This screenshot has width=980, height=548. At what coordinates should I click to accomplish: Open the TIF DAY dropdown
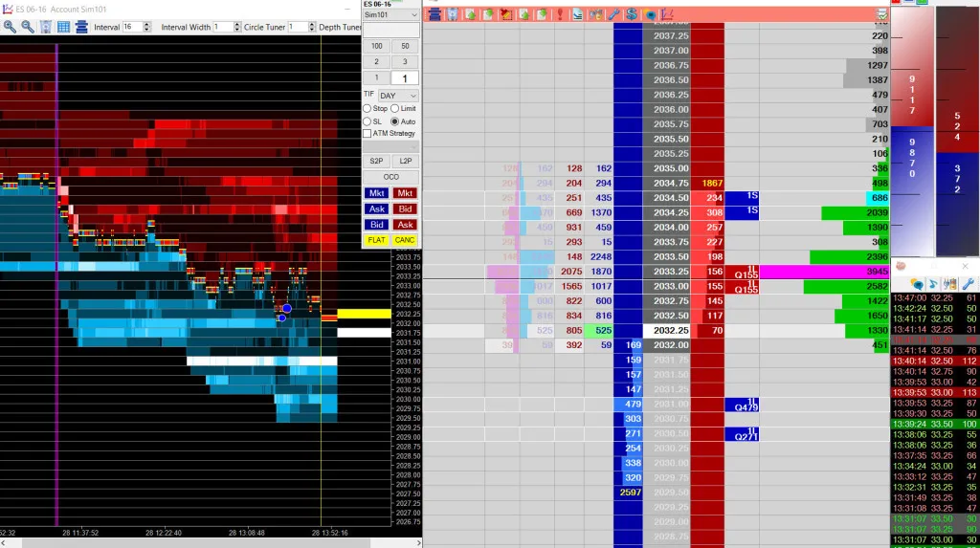[x=398, y=96]
